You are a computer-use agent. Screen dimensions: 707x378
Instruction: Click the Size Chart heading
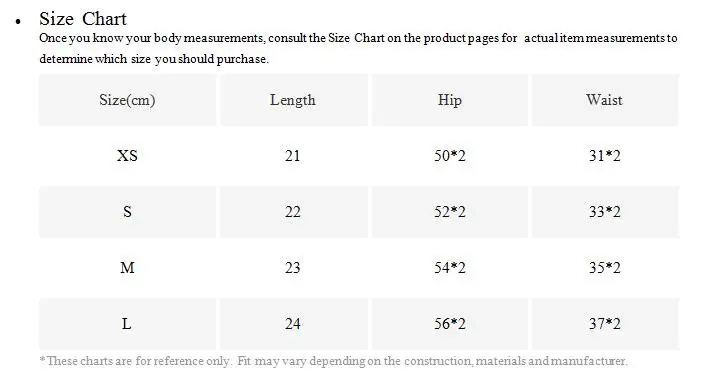[83, 19]
